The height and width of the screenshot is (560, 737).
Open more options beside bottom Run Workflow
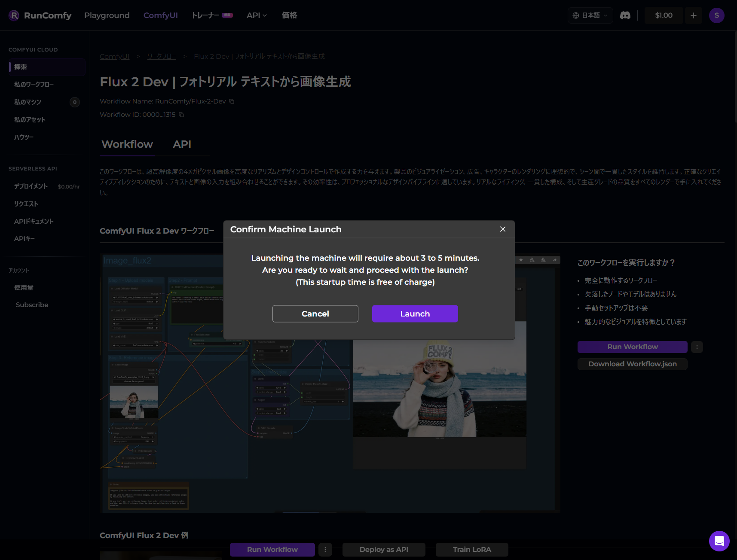[x=325, y=550]
